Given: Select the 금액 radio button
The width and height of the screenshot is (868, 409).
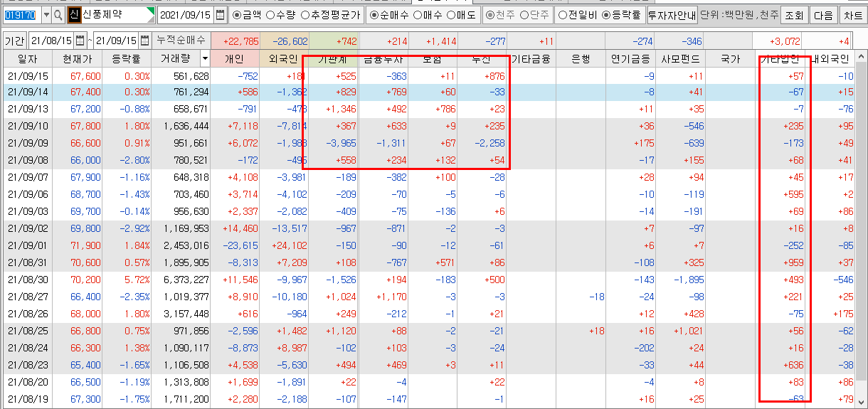Looking at the screenshot, I should pyautogui.click(x=237, y=14).
